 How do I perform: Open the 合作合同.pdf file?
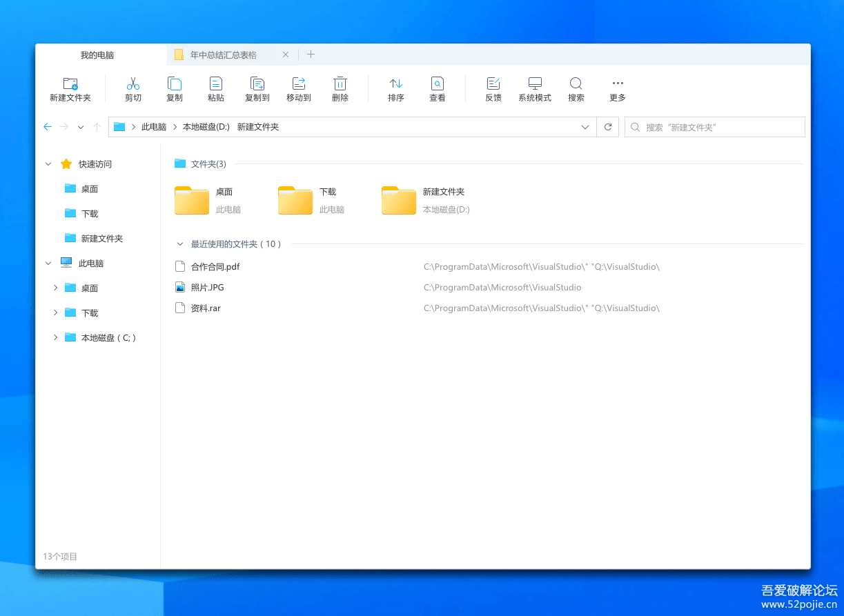(215, 266)
